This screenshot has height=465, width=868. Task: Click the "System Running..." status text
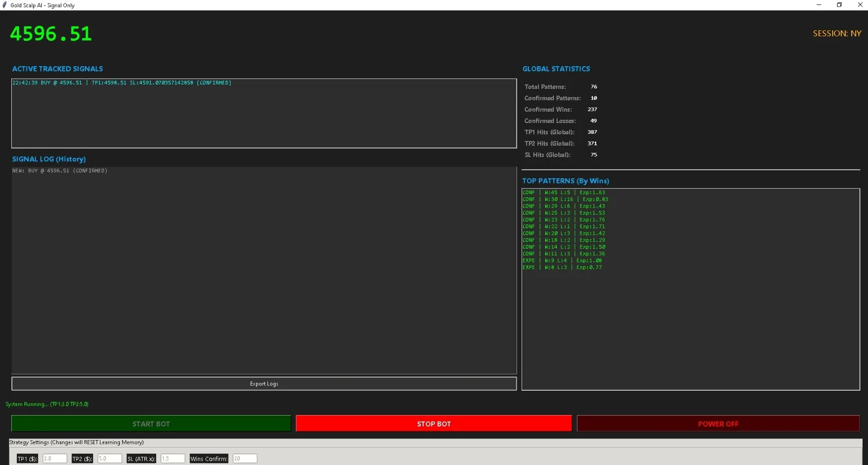(x=47, y=404)
